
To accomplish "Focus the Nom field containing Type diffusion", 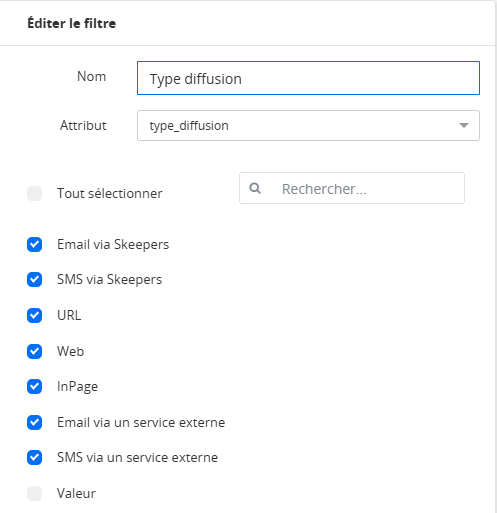I will pos(308,78).
